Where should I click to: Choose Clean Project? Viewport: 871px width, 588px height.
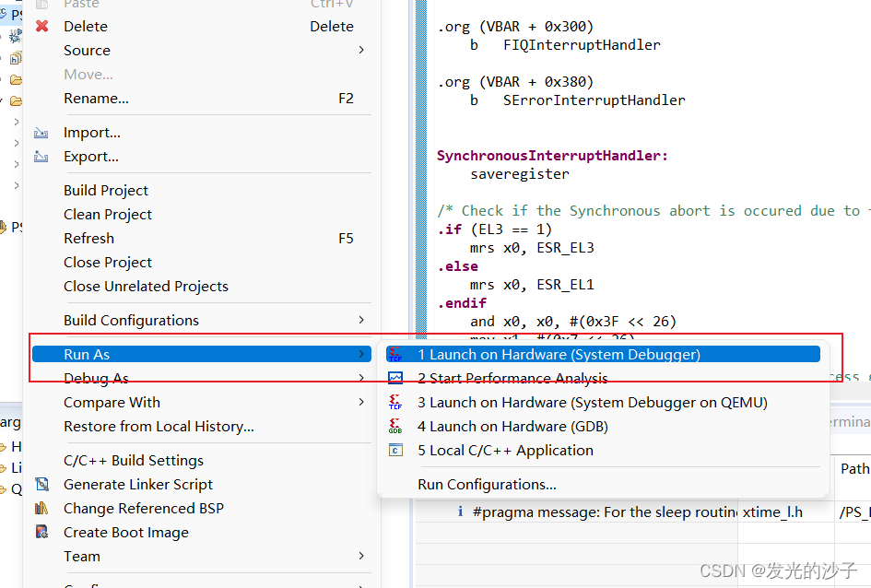[x=202, y=215]
